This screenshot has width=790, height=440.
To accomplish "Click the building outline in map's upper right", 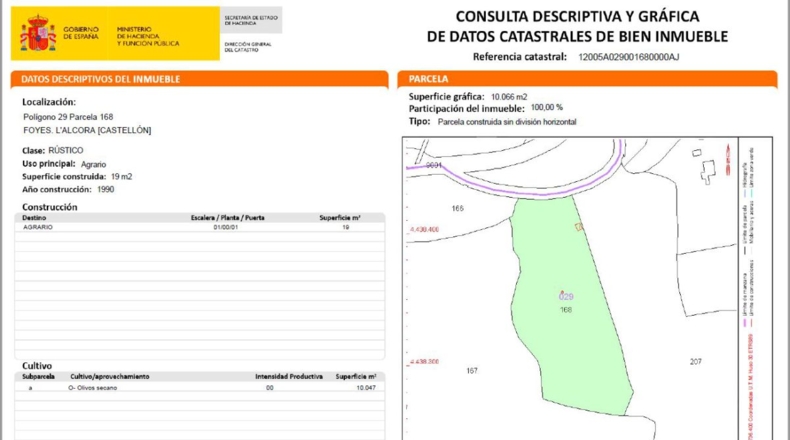I will click(x=708, y=171).
